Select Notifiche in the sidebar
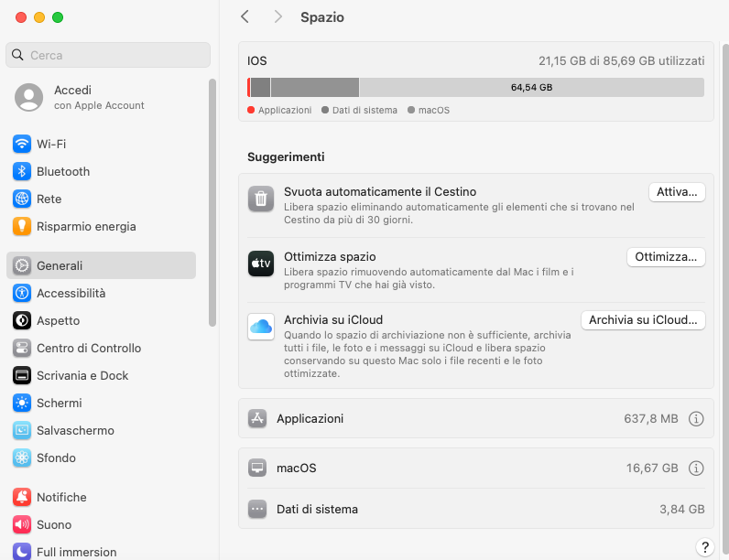Viewport: 729px width, 560px height. click(101, 497)
